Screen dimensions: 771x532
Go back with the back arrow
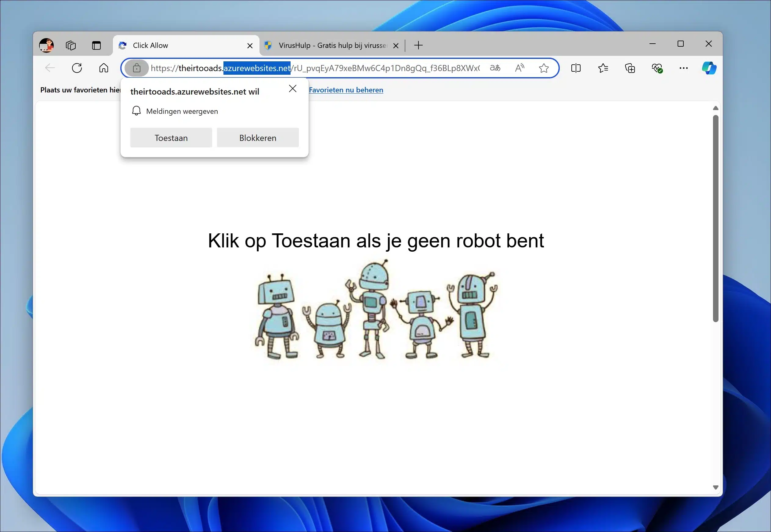coord(50,68)
